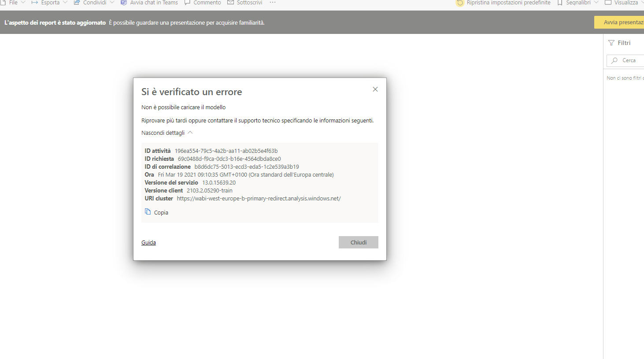Click the Sottoscrivi envelope icon
The image size is (644, 359).
pyautogui.click(x=230, y=3)
